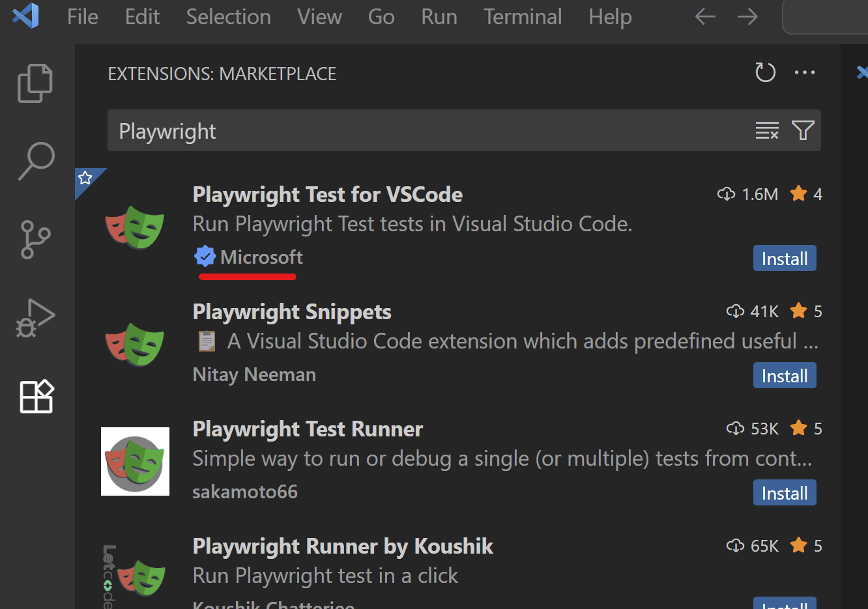Click the star rating of Playwright Snippets

pos(806,311)
